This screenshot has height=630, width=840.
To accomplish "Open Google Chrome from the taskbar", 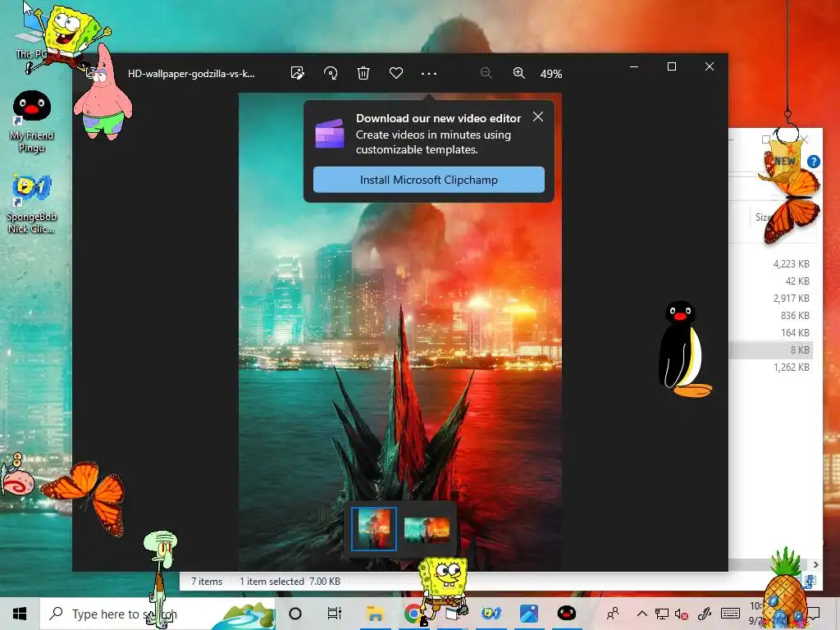I will (x=413, y=614).
